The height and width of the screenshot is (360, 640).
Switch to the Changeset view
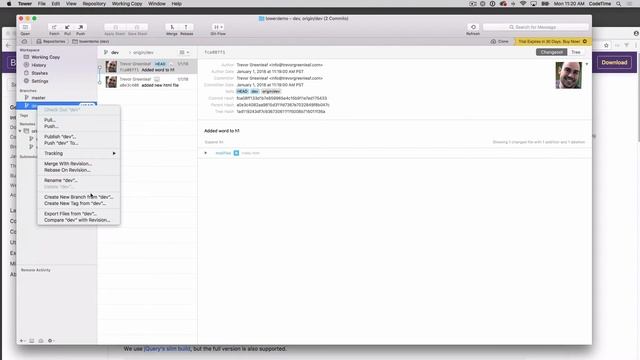[551, 52]
